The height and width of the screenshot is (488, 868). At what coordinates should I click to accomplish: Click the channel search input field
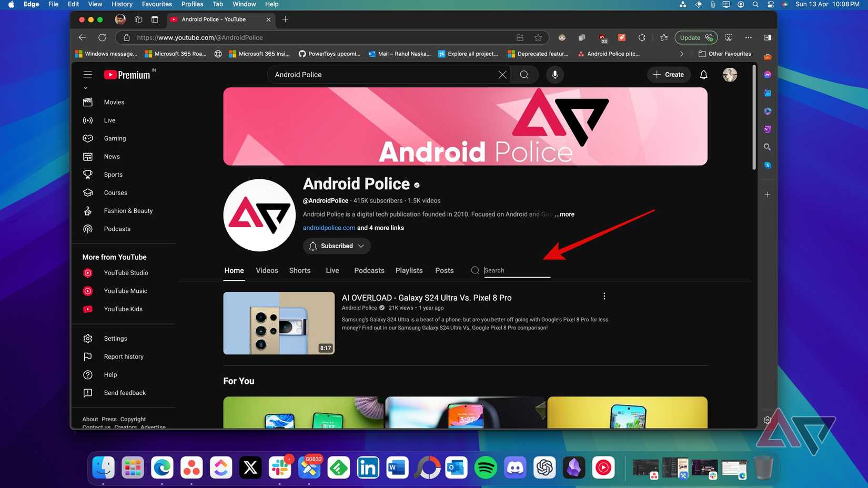click(x=517, y=270)
